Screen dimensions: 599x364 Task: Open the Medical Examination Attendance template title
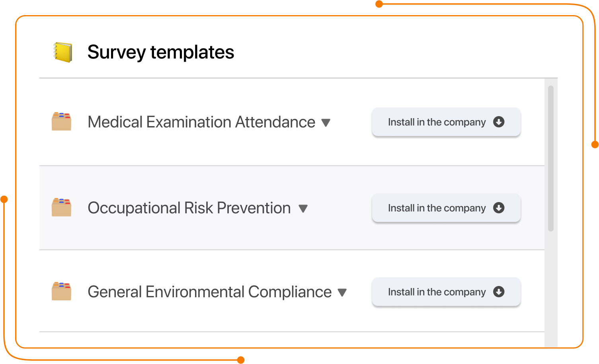[x=201, y=122]
